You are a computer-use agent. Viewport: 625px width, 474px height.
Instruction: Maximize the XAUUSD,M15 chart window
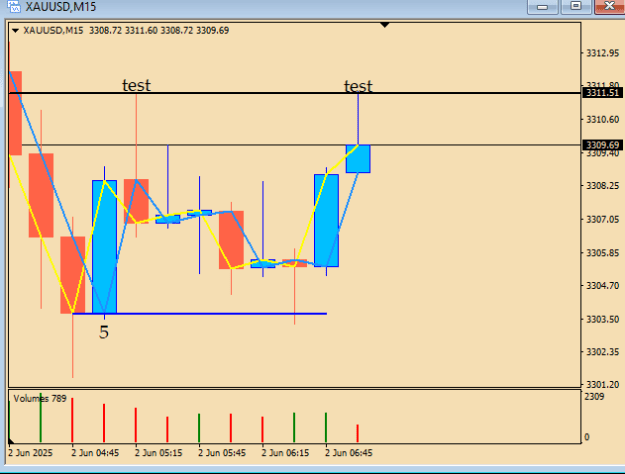click(576, 6)
